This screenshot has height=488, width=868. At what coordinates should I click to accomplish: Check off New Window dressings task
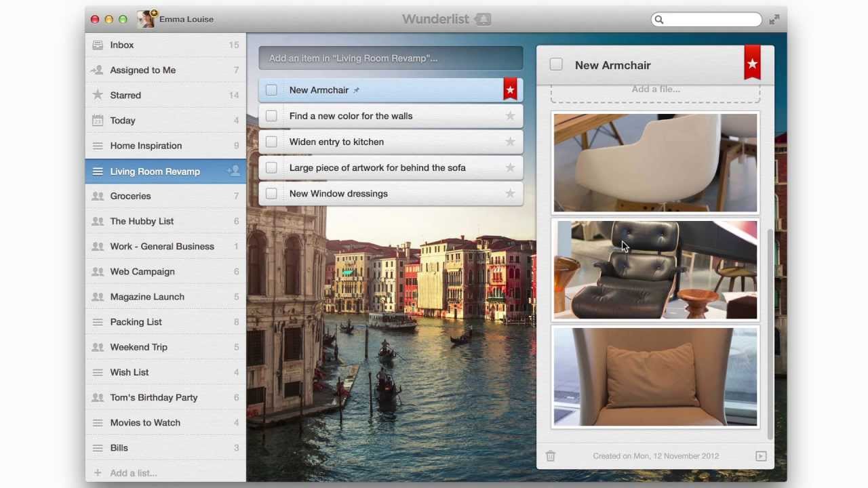[x=271, y=193]
